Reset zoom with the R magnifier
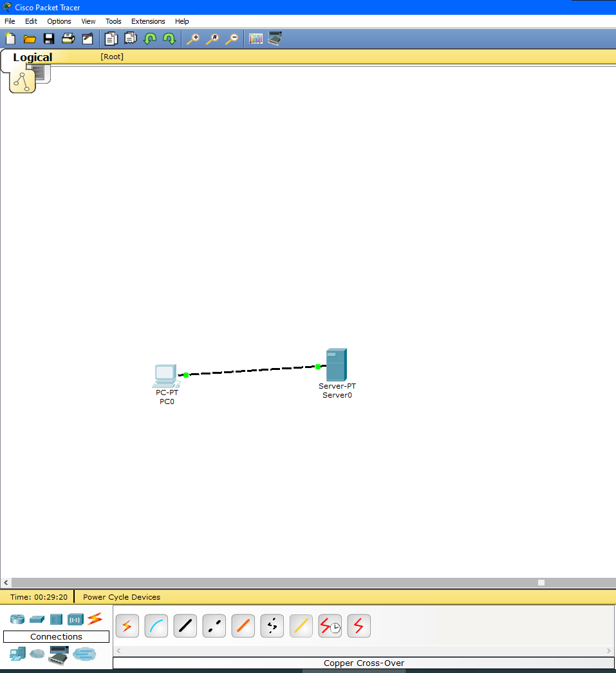The image size is (616, 673). 212,39
